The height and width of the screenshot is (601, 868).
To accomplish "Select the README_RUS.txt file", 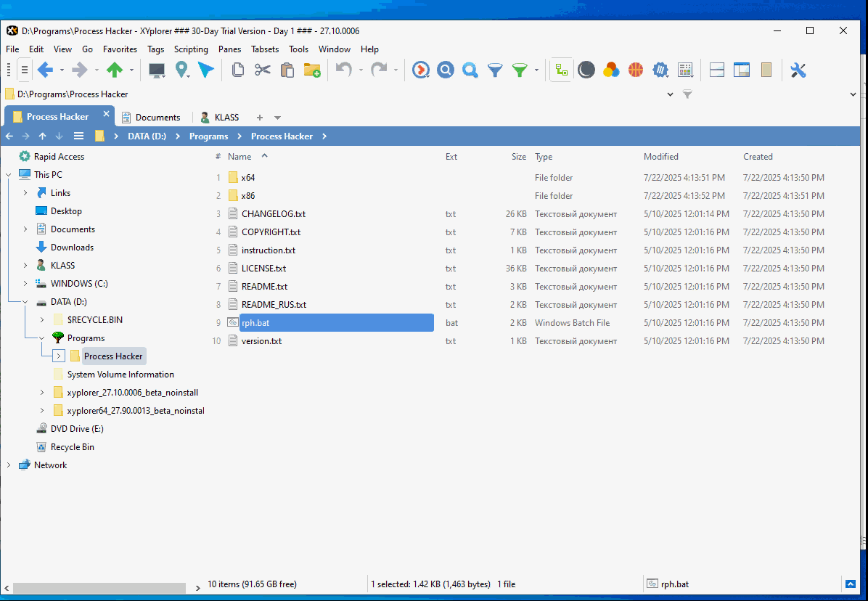I will pyautogui.click(x=274, y=305).
